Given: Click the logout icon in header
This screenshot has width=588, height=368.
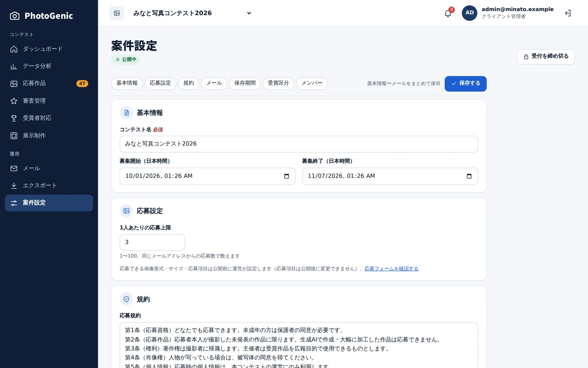Looking at the screenshot, I should pos(568,13).
